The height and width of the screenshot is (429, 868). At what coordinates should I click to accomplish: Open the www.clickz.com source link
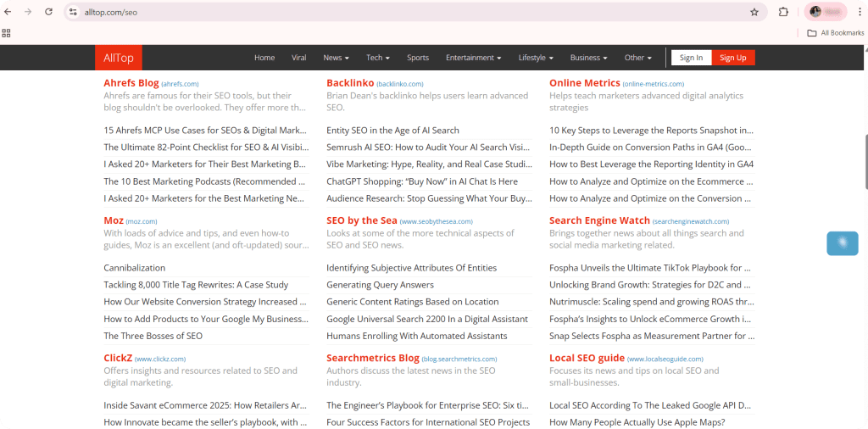[160, 359]
